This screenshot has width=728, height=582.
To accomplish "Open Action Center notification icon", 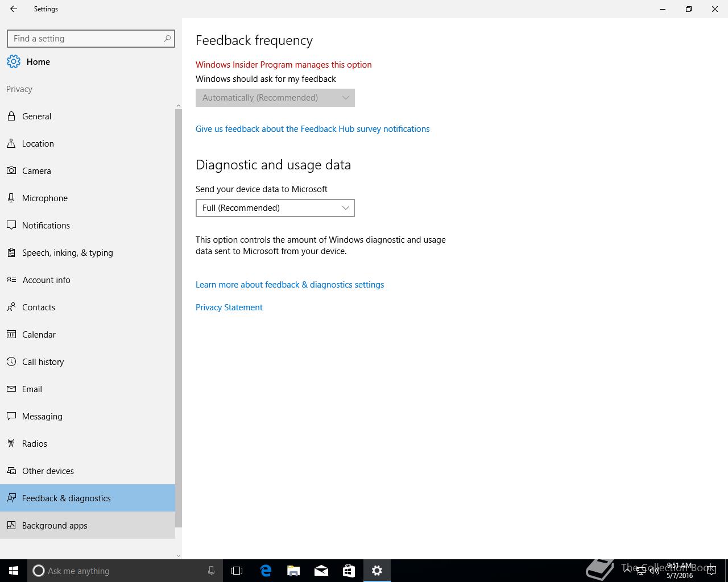I will pyautogui.click(x=711, y=571).
